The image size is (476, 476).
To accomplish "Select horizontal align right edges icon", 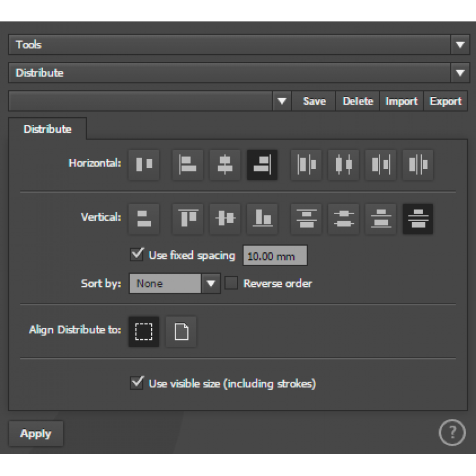I will tap(262, 165).
